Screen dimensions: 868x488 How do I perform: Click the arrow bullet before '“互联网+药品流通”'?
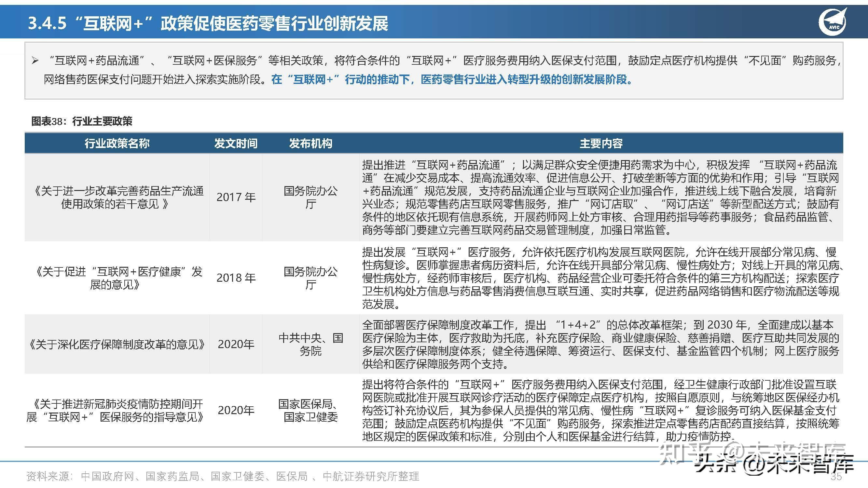click(x=35, y=61)
